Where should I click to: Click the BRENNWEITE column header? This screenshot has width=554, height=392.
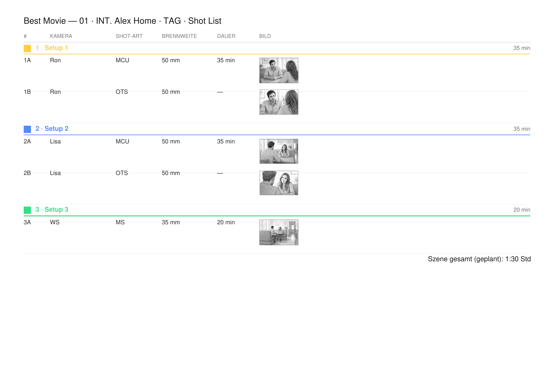pos(179,36)
